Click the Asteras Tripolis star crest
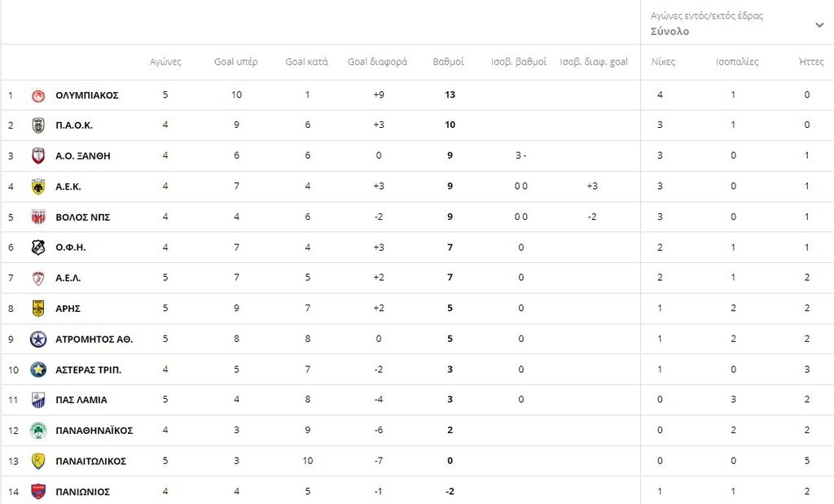The width and height of the screenshot is (834, 504). 38,370
